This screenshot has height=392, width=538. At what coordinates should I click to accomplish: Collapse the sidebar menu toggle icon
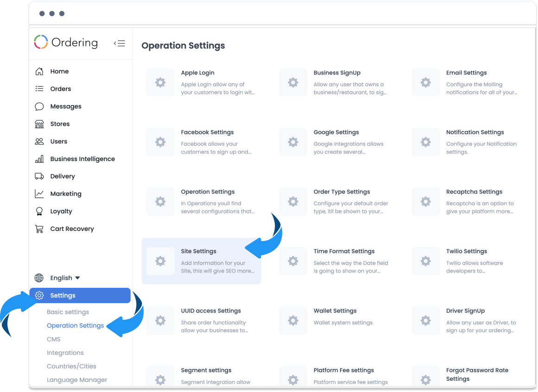[120, 43]
